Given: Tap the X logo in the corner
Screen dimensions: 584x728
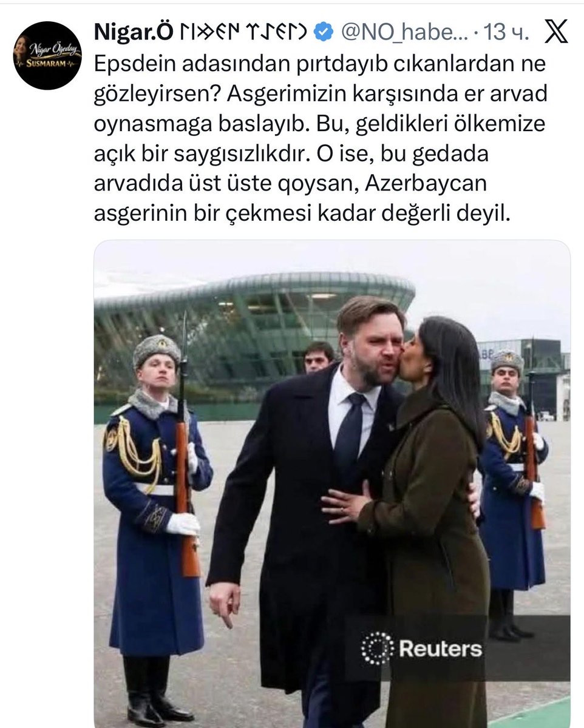Looking at the screenshot, I should pyautogui.click(x=555, y=33).
